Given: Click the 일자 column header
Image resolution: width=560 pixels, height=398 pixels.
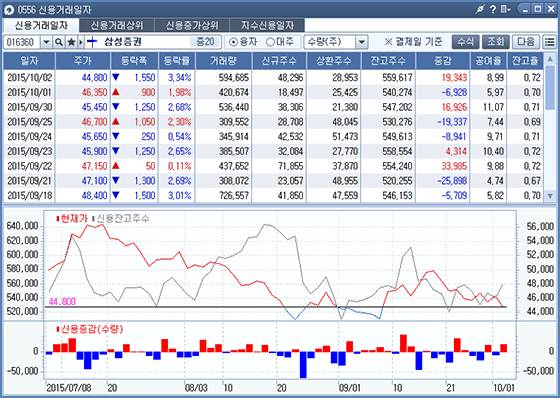Looking at the screenshot, I should (x=29, y=61).
